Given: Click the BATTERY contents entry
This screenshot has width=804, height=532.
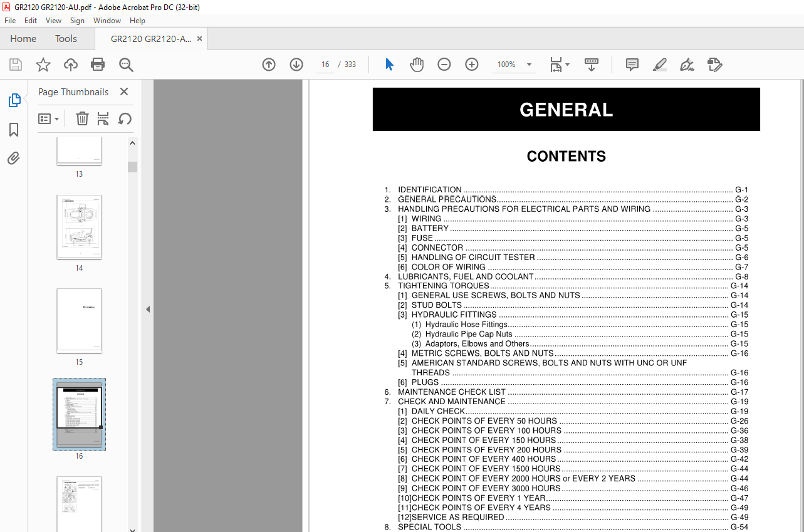Looking at the screenshot, I should pos(573,228).
